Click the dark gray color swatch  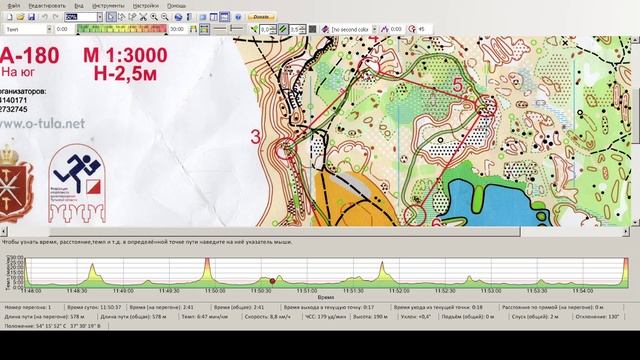313,29
